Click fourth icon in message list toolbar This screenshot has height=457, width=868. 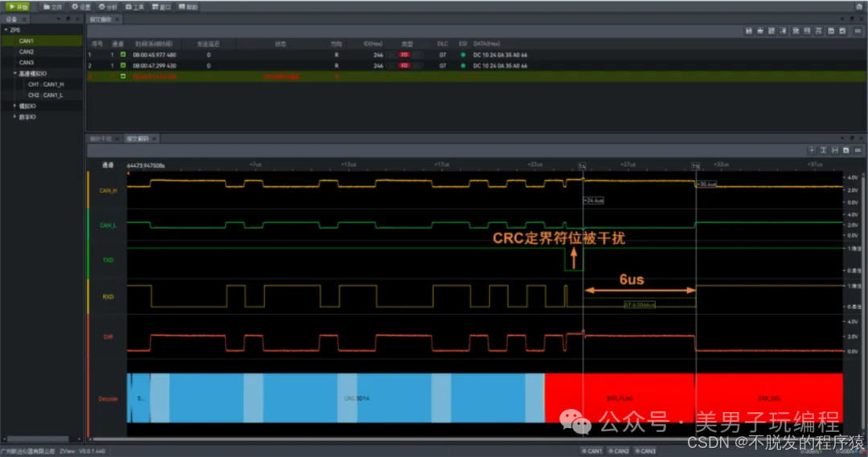783,31
